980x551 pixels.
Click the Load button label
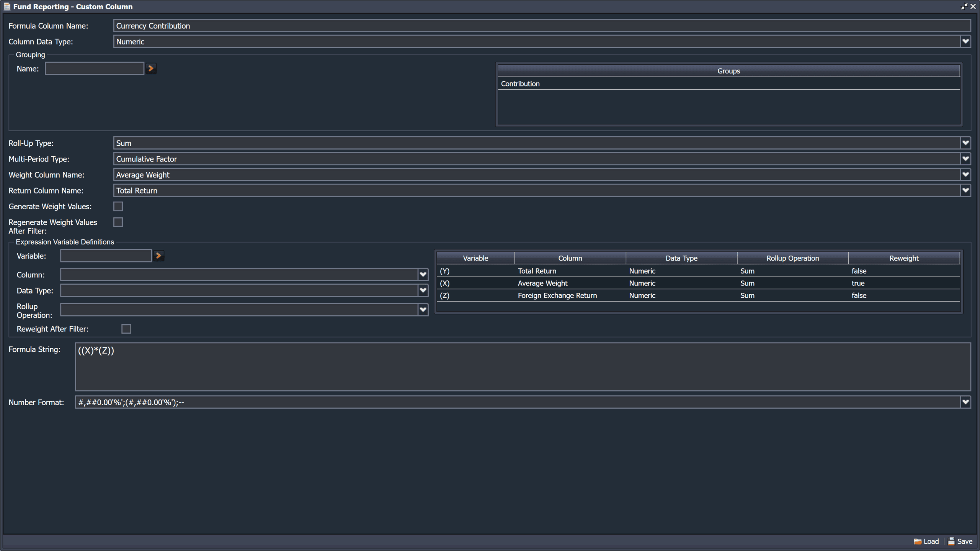pyautogui.click(x=931, y=541)
